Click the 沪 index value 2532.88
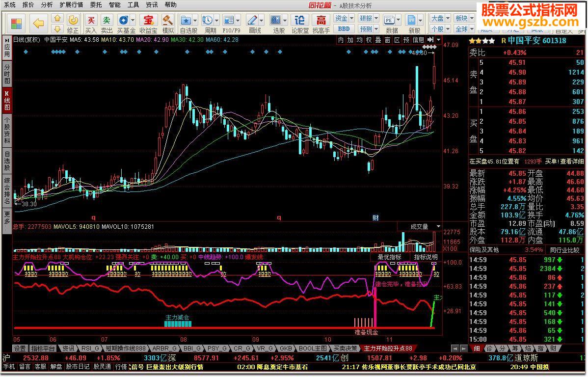 point(36,358)
